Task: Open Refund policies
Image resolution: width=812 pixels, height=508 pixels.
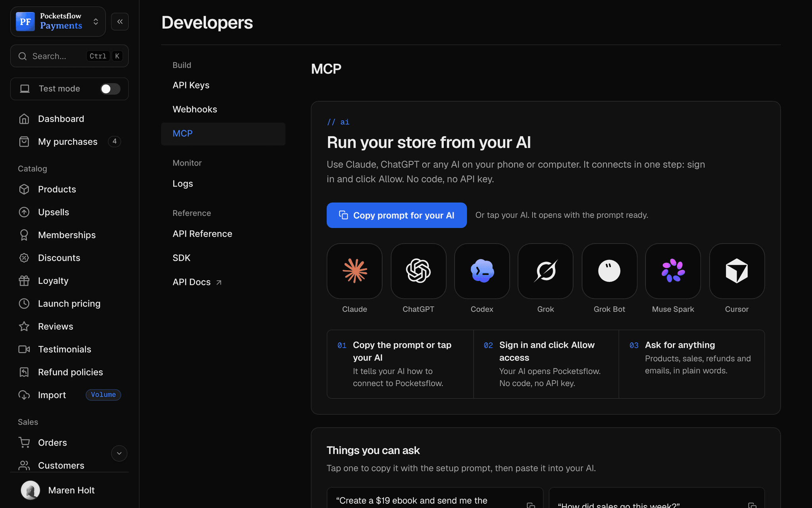Action: coord(69,372)
